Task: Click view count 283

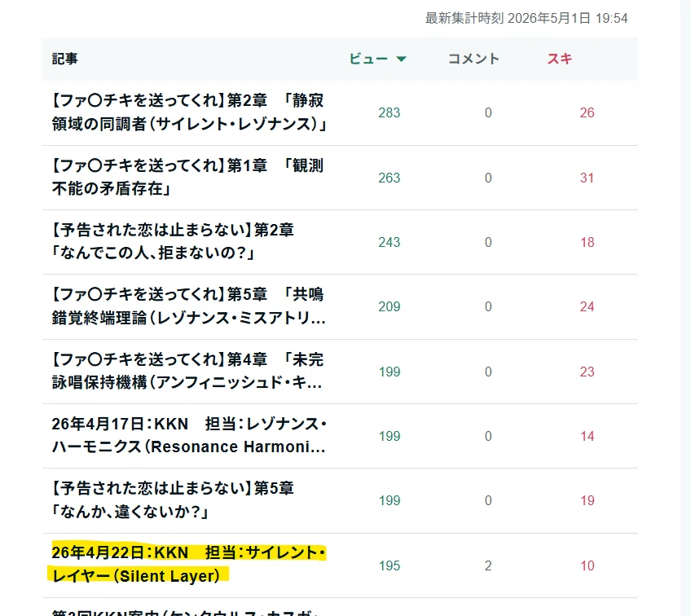Action: tap(390, 112)
